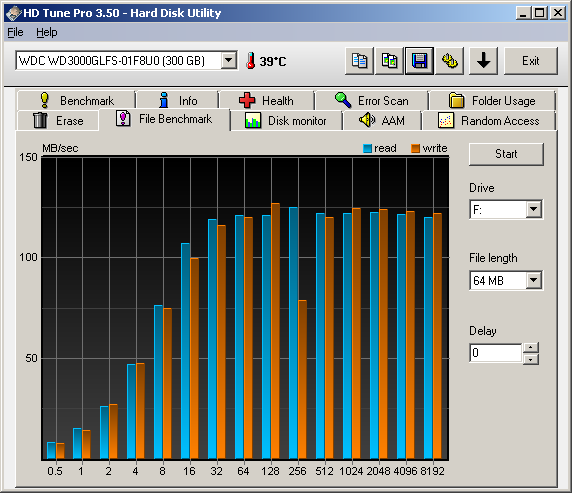
Task: Switch to the AAM speaker tab
Action: pyautogui.click(x=382, y=120)
